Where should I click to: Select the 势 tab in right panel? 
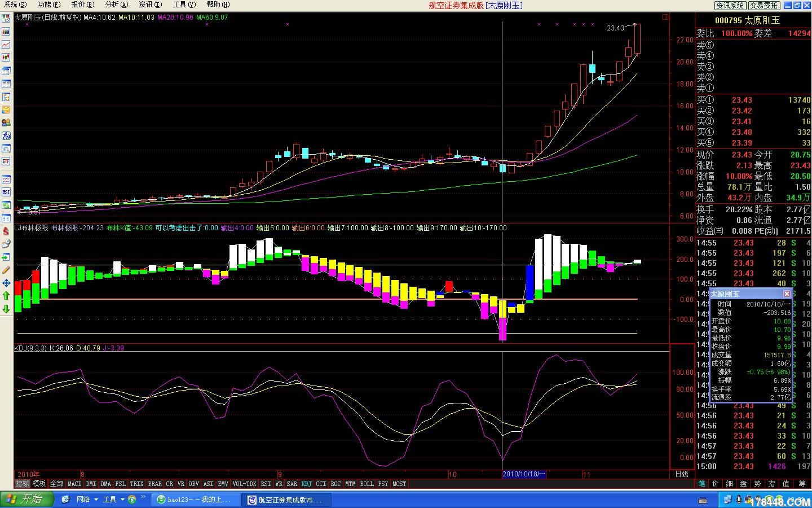click(x=758, y=483)
